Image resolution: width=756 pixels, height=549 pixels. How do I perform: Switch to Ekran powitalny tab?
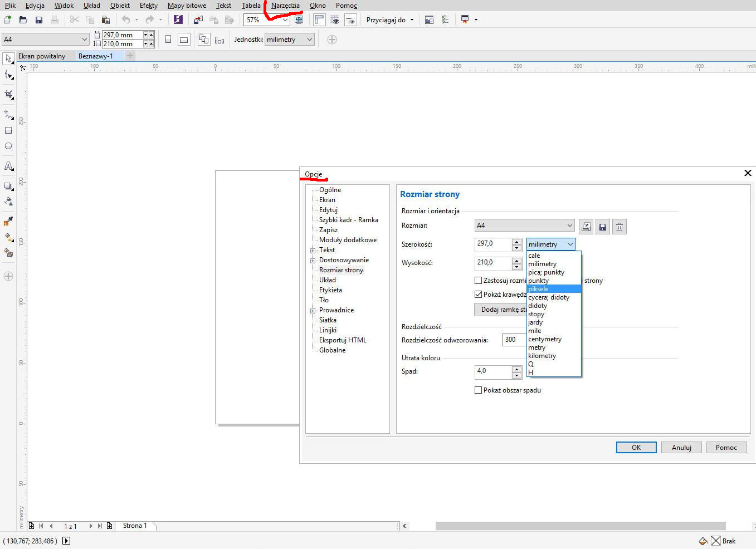pos(42,56)
